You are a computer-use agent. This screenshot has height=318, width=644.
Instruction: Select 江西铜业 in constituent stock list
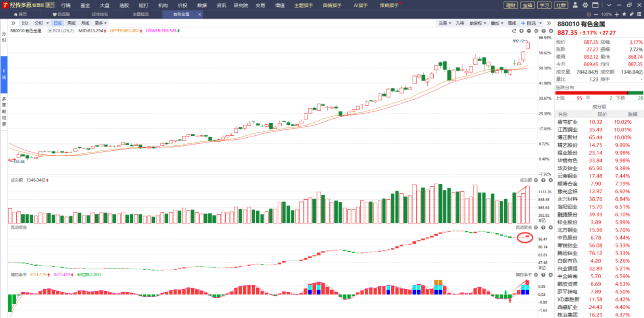coord(567,130)
